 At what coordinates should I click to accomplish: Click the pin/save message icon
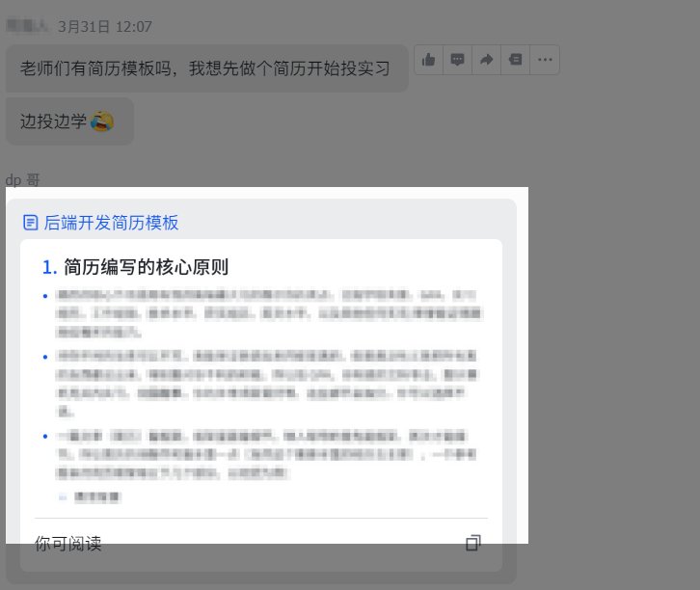pos(515,60)
